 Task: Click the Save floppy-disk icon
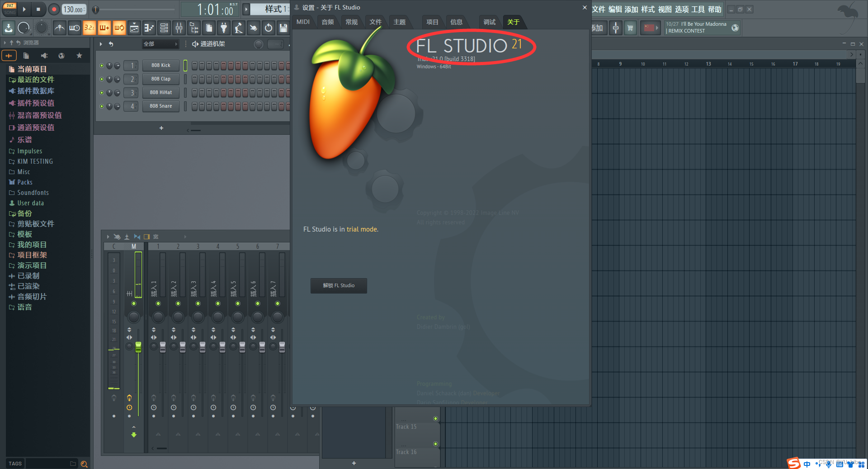point(283,28)
